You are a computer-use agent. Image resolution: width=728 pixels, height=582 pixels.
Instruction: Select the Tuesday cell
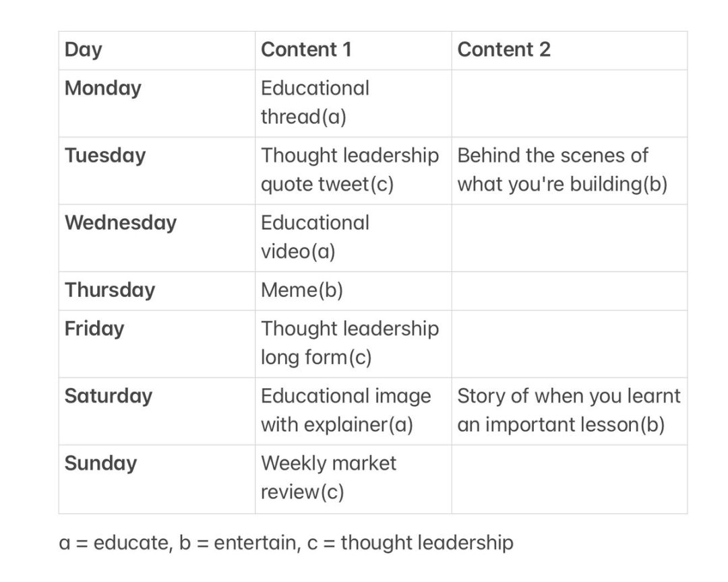105,156
